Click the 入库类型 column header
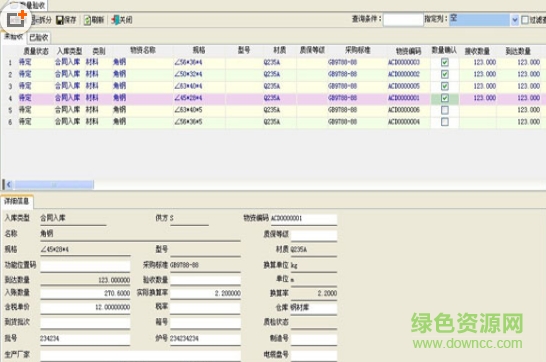Image resolution: width=546 pixels, height=362 pixels. click(x=69, y=51)
